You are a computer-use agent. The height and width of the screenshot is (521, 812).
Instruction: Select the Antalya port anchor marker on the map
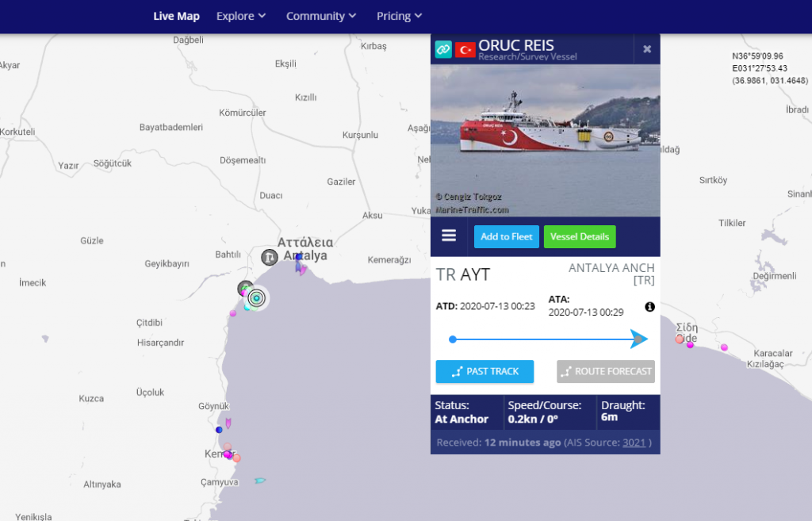click(x=270, y=257)
